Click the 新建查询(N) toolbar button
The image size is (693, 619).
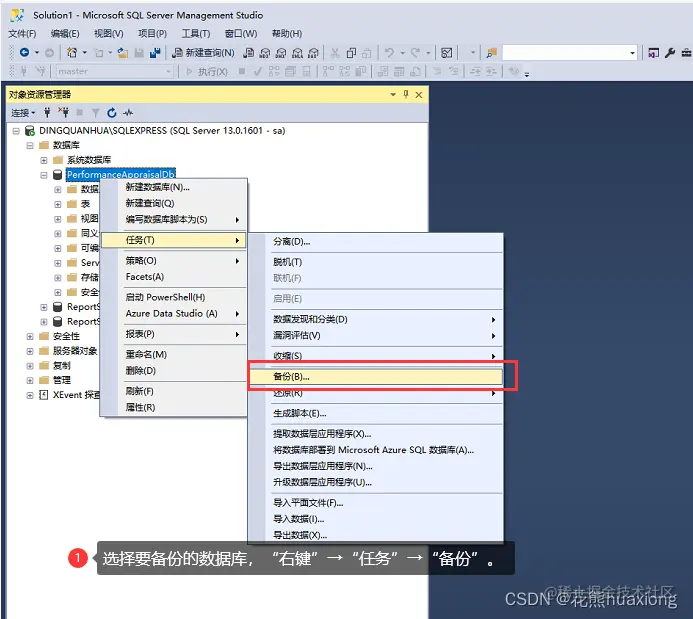coord(203,53)
